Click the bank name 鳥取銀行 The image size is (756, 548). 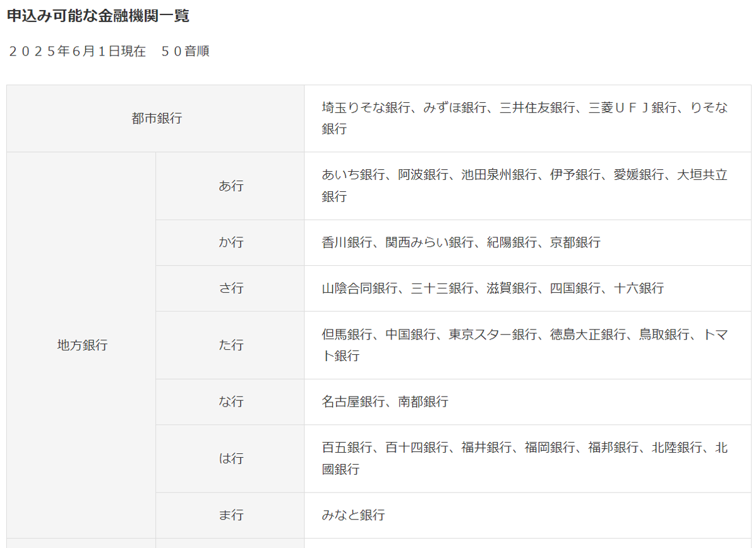[x=664, y=334]
